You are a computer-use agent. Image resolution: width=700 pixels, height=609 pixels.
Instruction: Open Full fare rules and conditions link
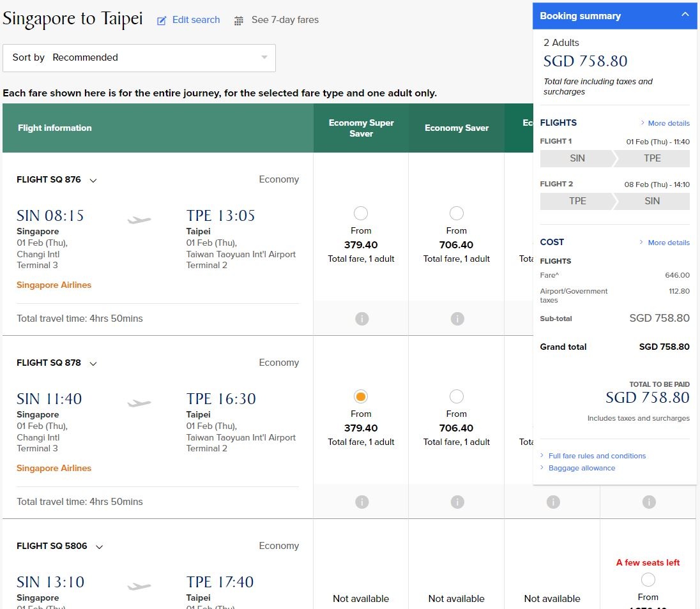coord(597,456)
